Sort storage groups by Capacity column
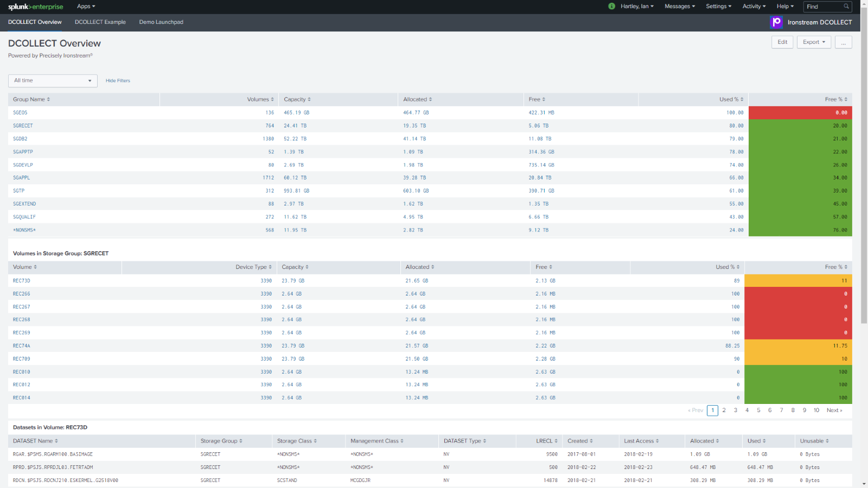Image resolution: width=868 pixels, height=488 pixels. [x=297, y=99]
